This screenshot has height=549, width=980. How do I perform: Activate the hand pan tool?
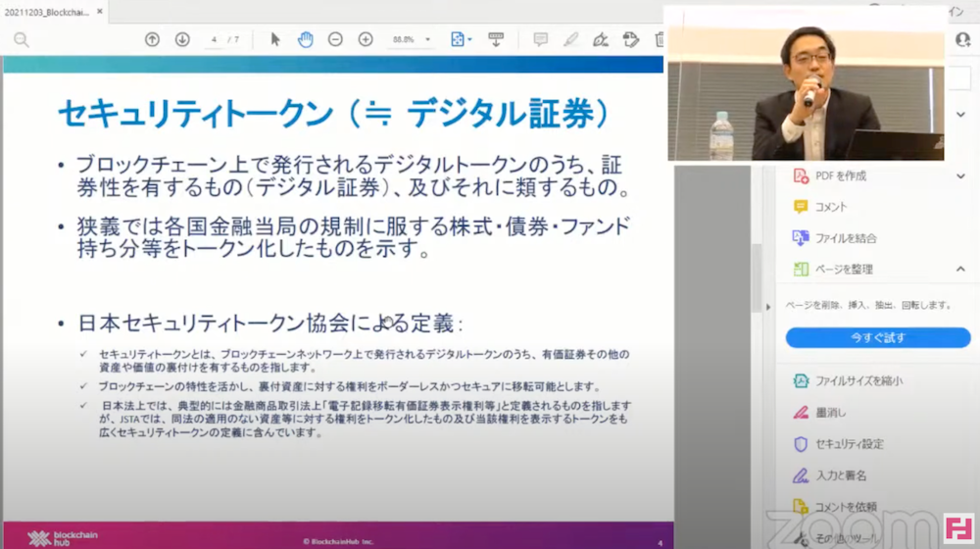point(305,39)
